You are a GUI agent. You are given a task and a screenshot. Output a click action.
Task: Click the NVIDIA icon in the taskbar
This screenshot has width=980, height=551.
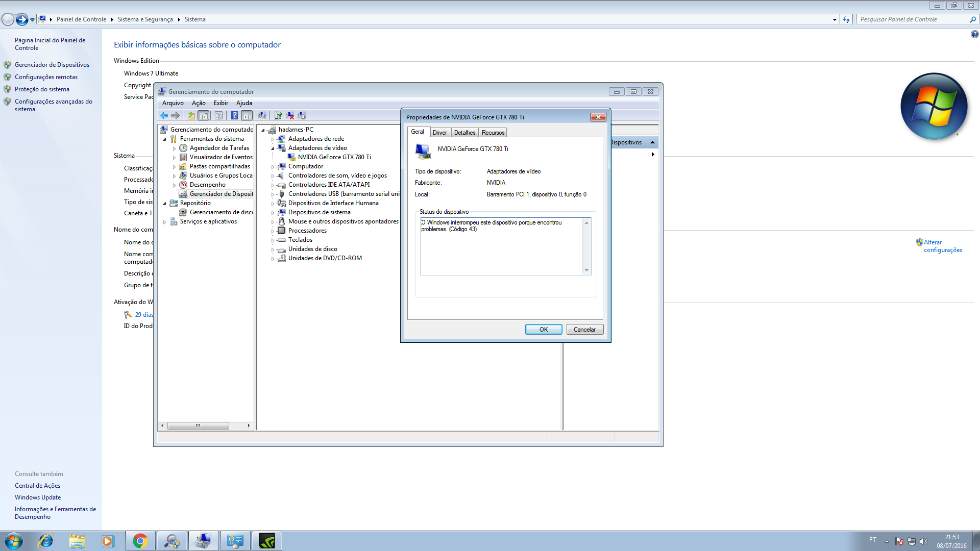tap(267, 541)
